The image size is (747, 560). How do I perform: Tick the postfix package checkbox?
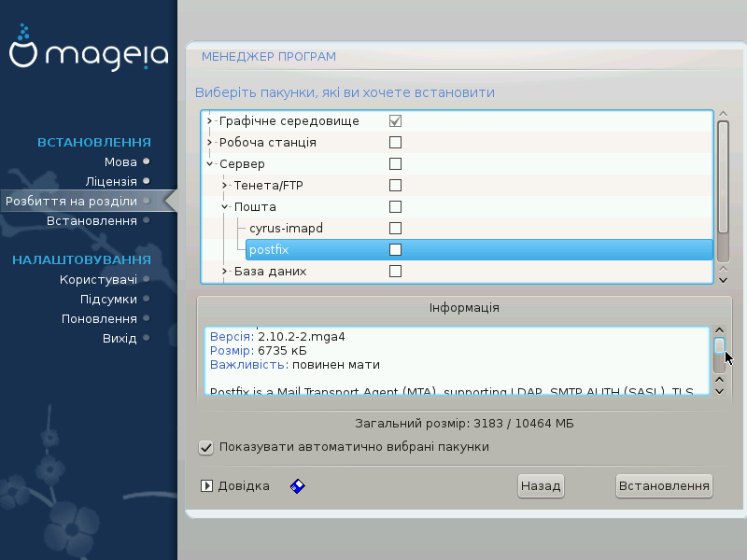tap(395, 250)
